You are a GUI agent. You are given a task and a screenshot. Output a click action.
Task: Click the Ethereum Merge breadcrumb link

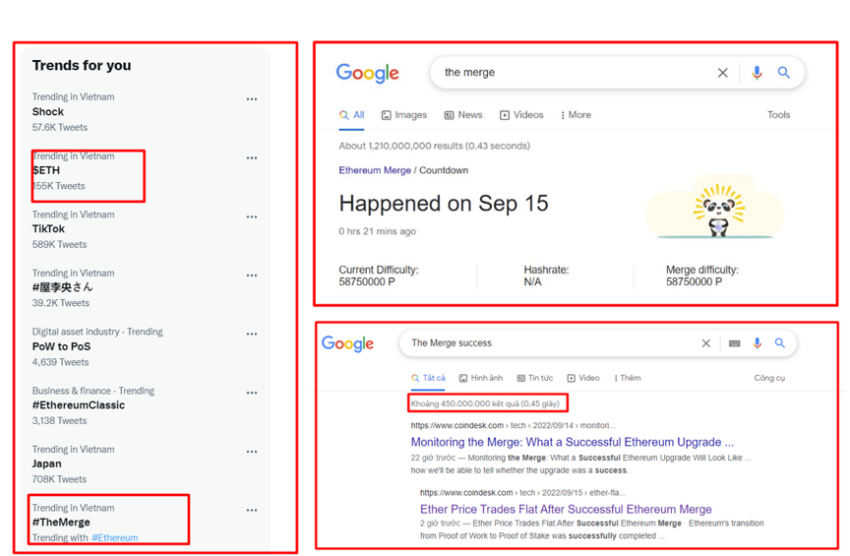pos(375,170)
